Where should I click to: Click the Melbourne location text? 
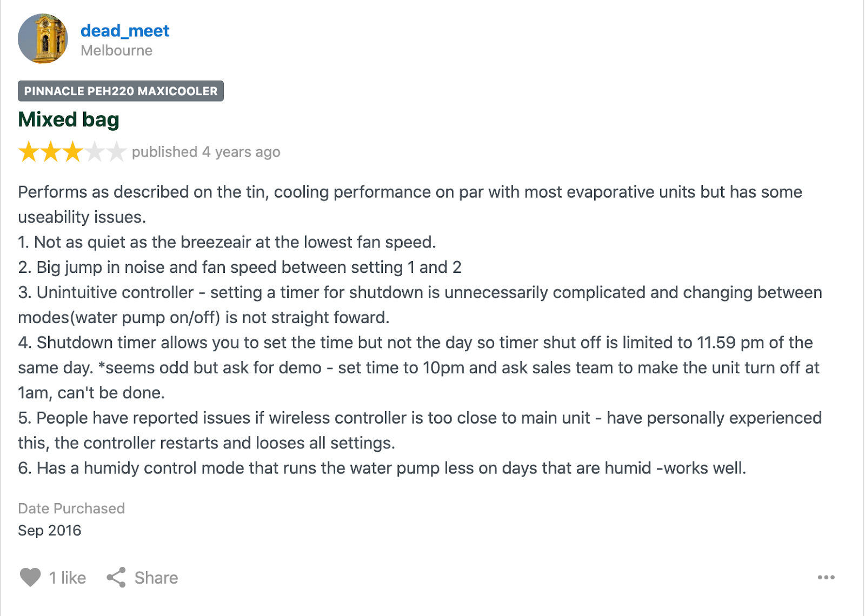116,50
